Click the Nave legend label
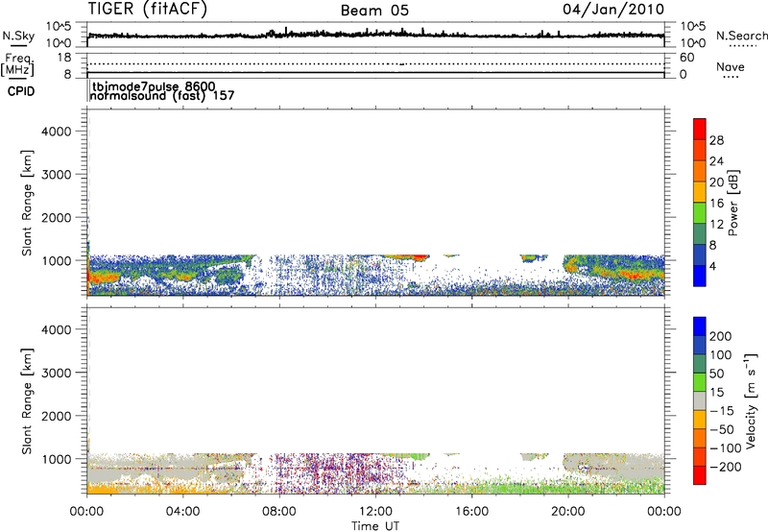Image resolution: width=768 pixels, height=532 pixels. point(731,66)
